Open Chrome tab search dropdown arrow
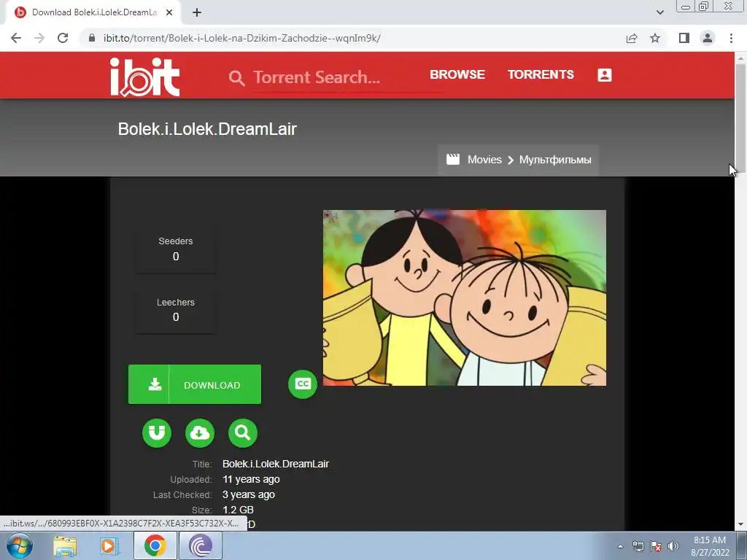 (x=659, y=12)
